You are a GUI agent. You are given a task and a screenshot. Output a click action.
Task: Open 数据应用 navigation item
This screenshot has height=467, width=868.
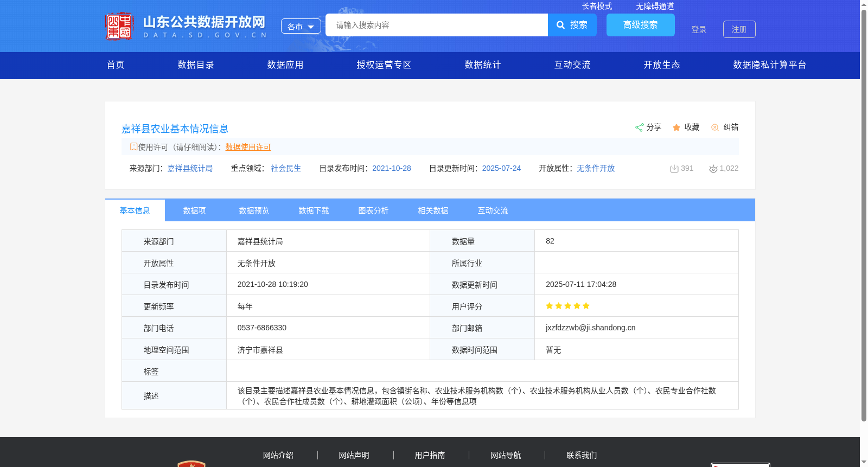285,65
